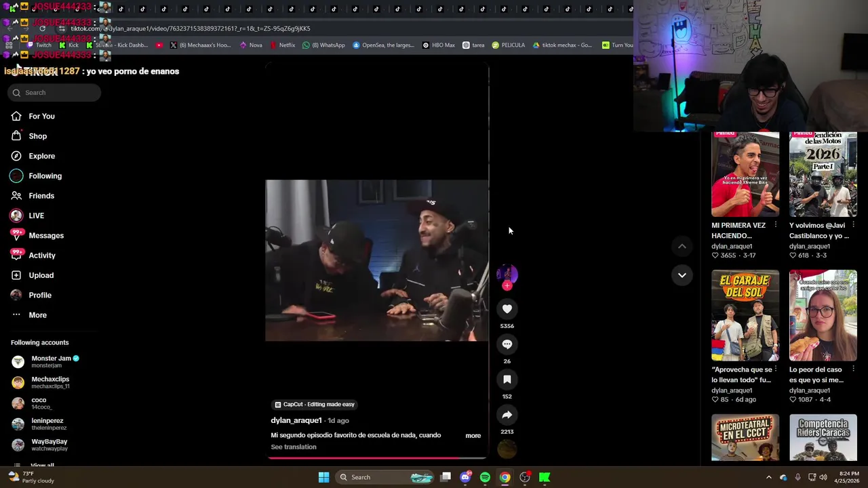Viewport: 868px width, 488px height.
Task: Open Netflix bookmark
Action: 282,45
